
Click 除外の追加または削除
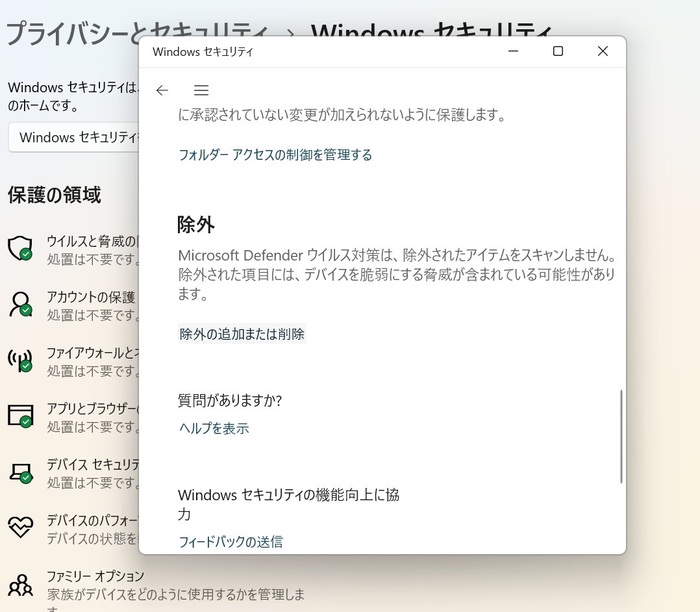242,333
